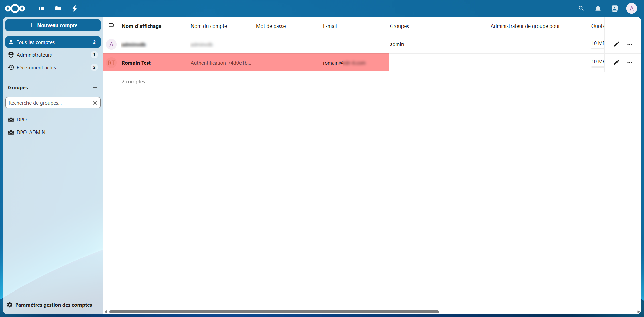Image resolution: width=644 pixels, height=317 pixels.
Task: Click the Authentification-74d0e1b... account name
Action: pos(221,63)
